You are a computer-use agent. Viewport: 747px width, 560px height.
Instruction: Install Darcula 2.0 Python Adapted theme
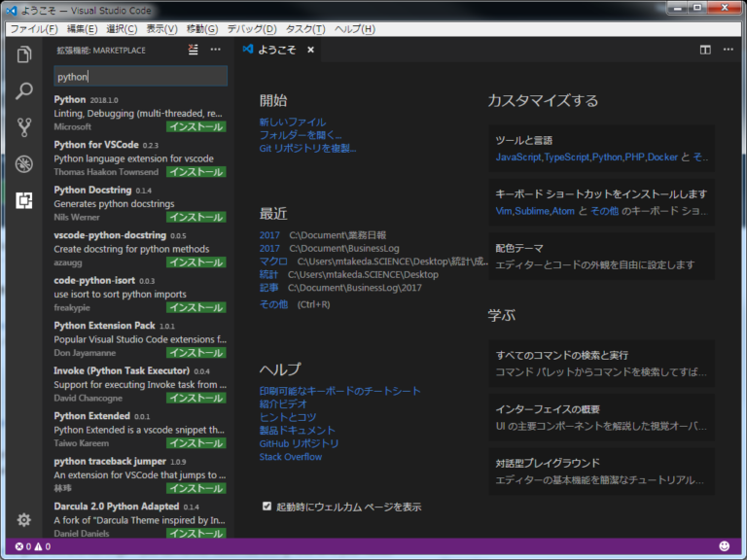tap(196, 534)
